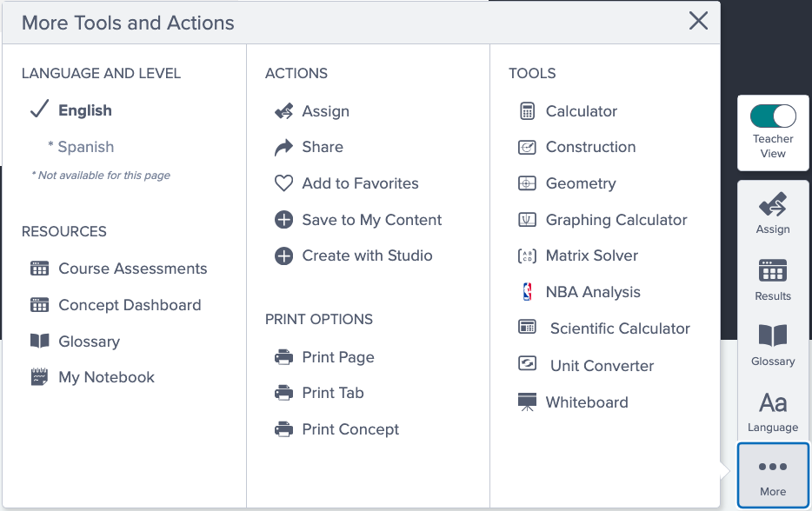Viewport: 812px width, 511px height.
Task: Select the Spanish language option
Action: (x=85, y=147)
